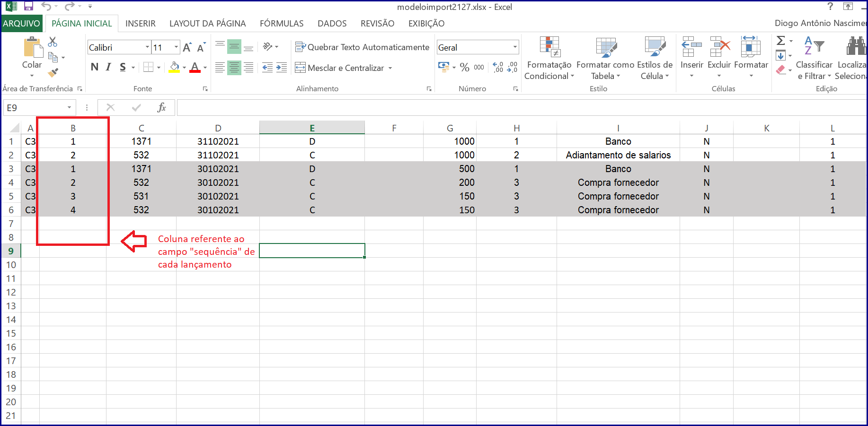Viewport: 868px width, 426px height.
Task: Click the Copy icon
Action: [x=53, y=57]
